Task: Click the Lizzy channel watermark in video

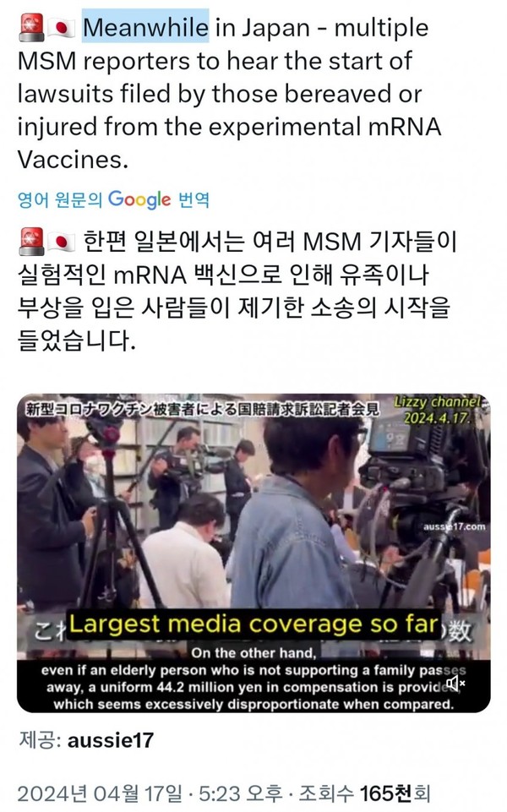Action: pyautogui.click(x=439, y=410)
